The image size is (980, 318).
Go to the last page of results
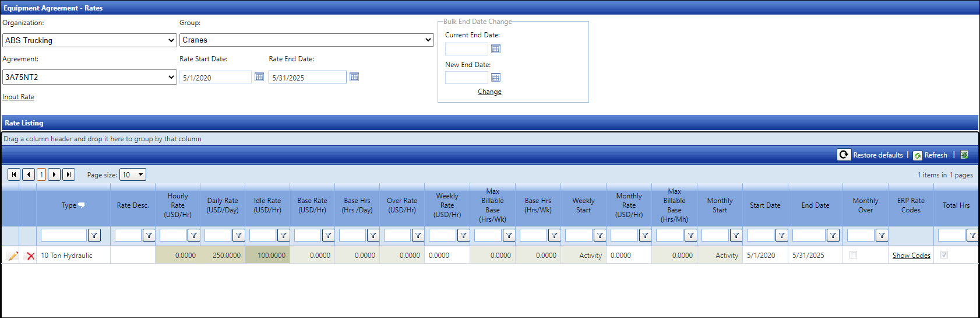tap(69, 174)
